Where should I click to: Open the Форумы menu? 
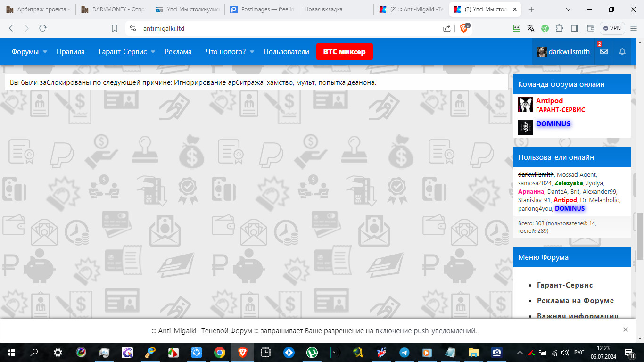(25, 52)
